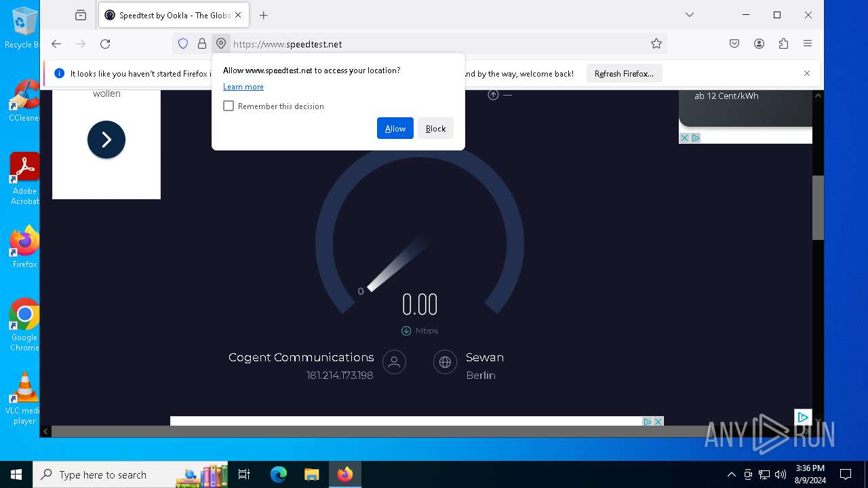Open the Adobe Acrobat desktop shortcut
868x488 pixels.
point(24,179)
